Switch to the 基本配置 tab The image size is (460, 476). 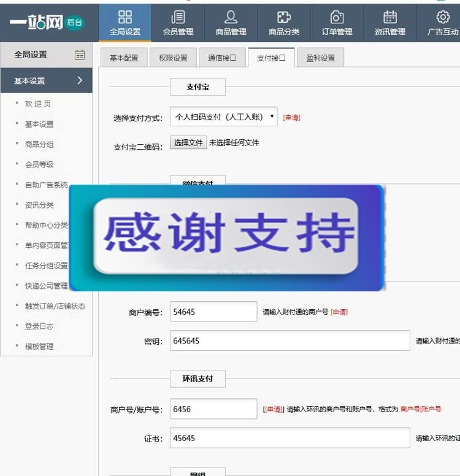[x=124, y=58]
